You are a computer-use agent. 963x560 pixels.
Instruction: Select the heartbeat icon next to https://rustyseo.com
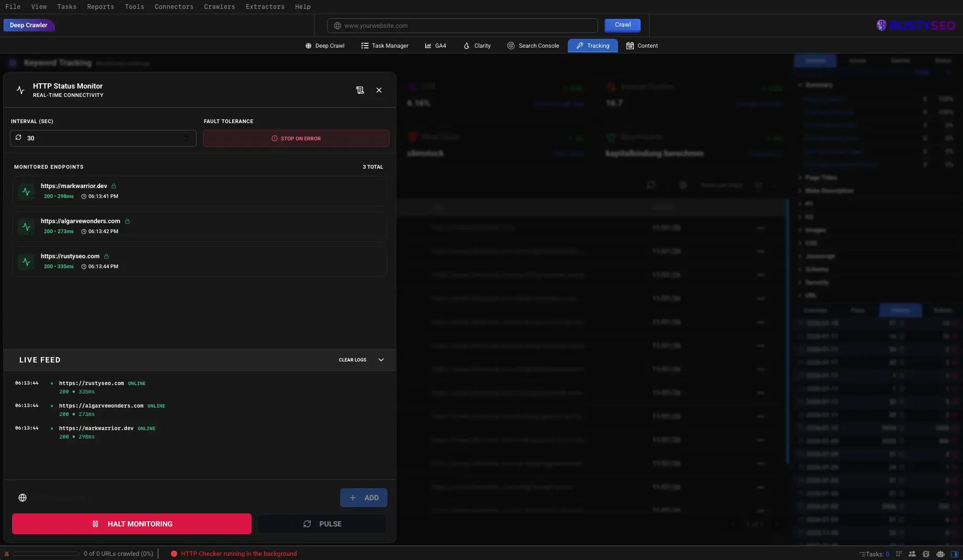point(26,261)
